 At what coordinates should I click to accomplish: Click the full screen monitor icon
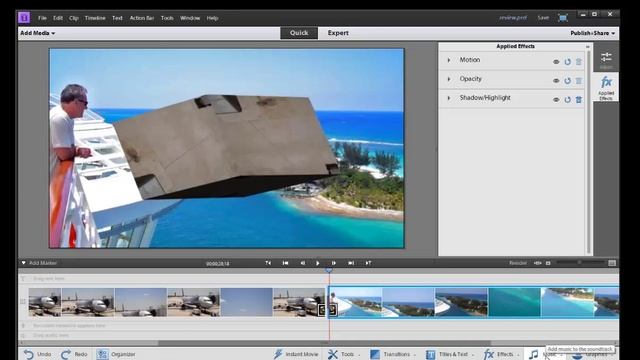[563, 18]
